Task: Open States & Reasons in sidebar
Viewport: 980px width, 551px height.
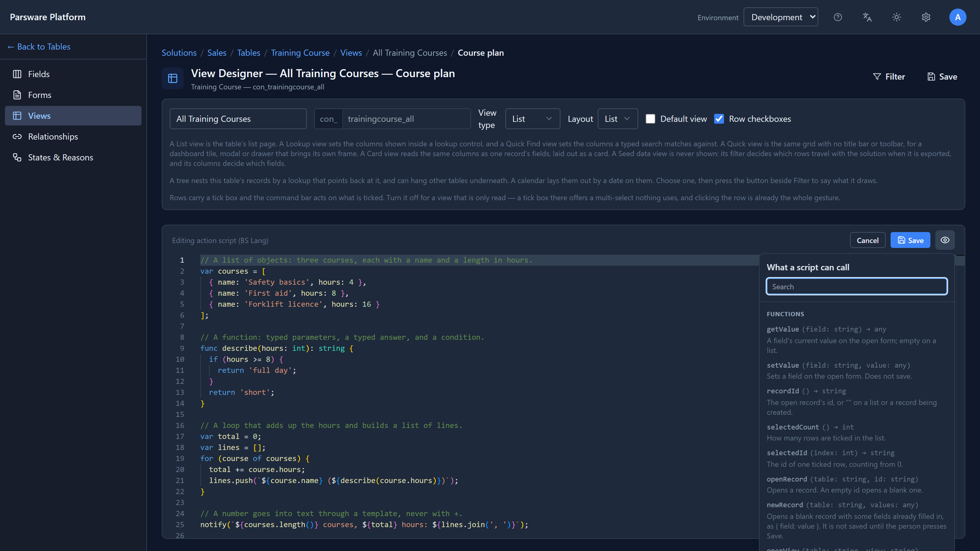Action: pyautogui.click(x=73, y=157)
